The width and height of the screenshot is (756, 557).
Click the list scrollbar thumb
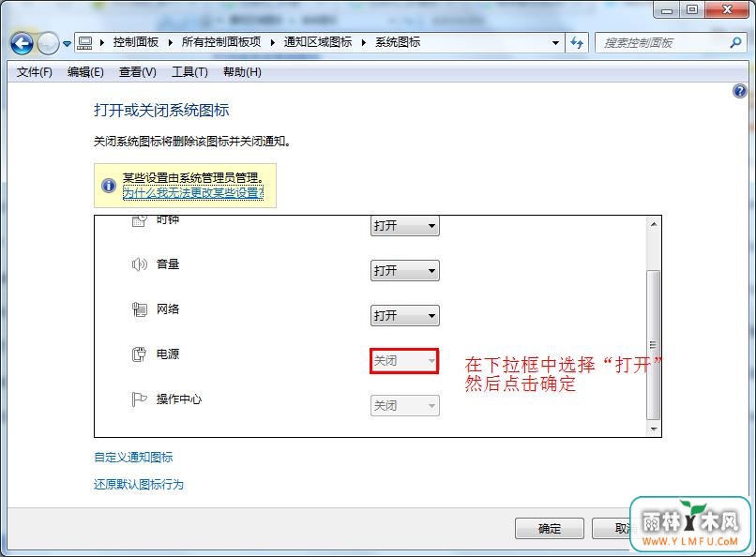[654, 344]
